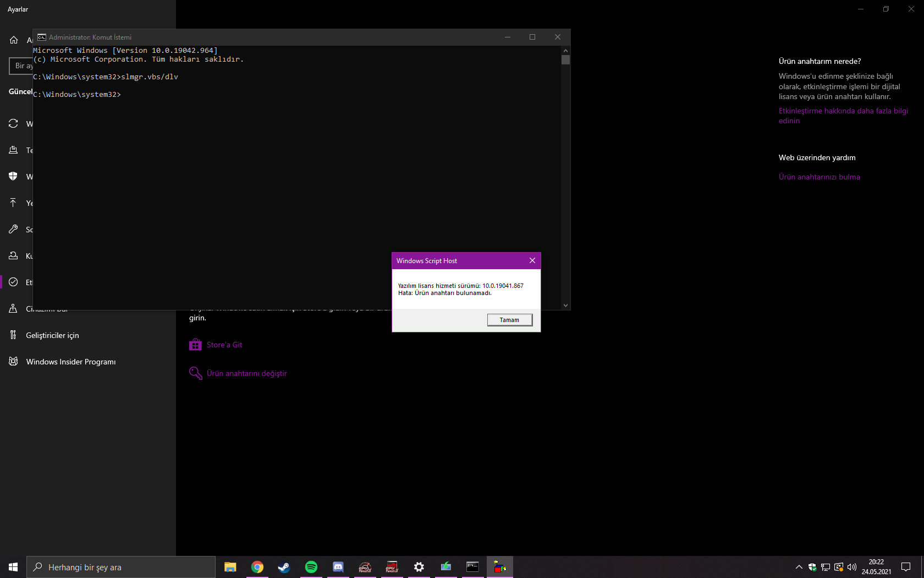Open the delivery optimization icon item
Viewport: 924px width, 578px height.
coord(13,150)
